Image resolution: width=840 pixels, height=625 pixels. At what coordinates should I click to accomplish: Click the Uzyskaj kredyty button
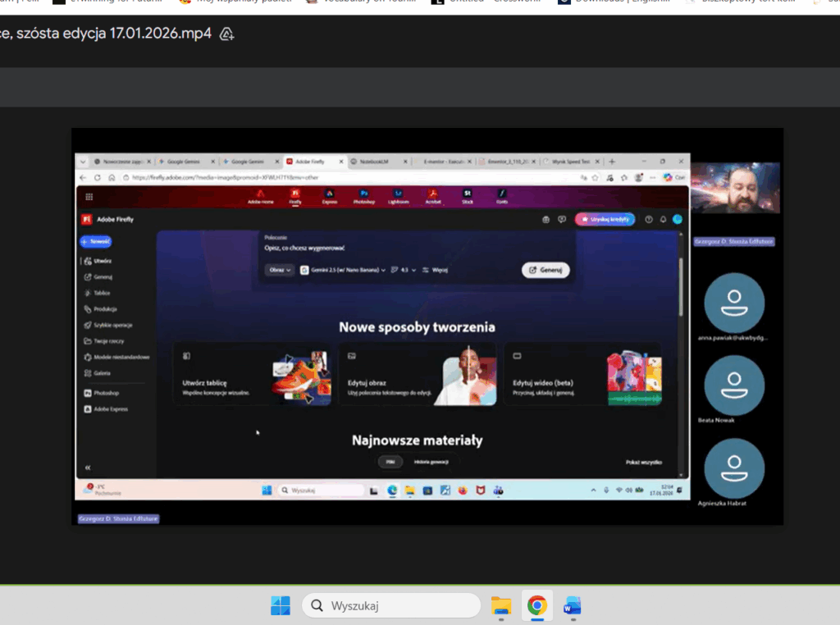605,219
